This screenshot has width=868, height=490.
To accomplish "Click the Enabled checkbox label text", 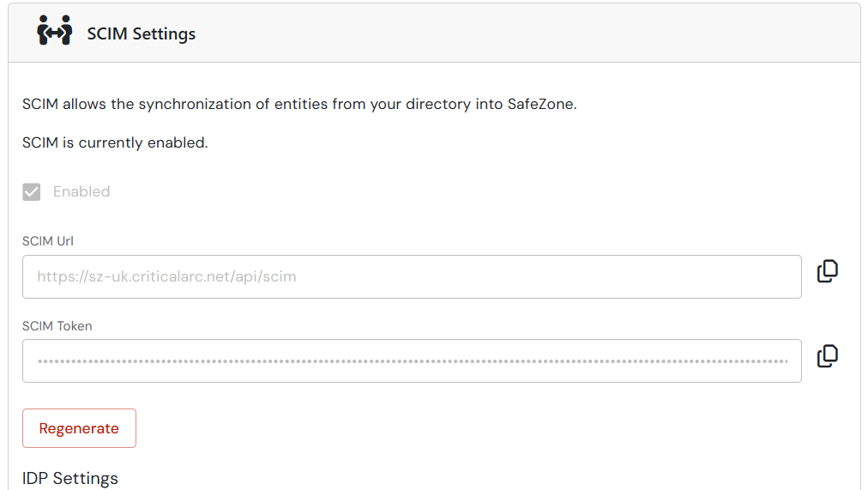I will [x=81, y=191].
